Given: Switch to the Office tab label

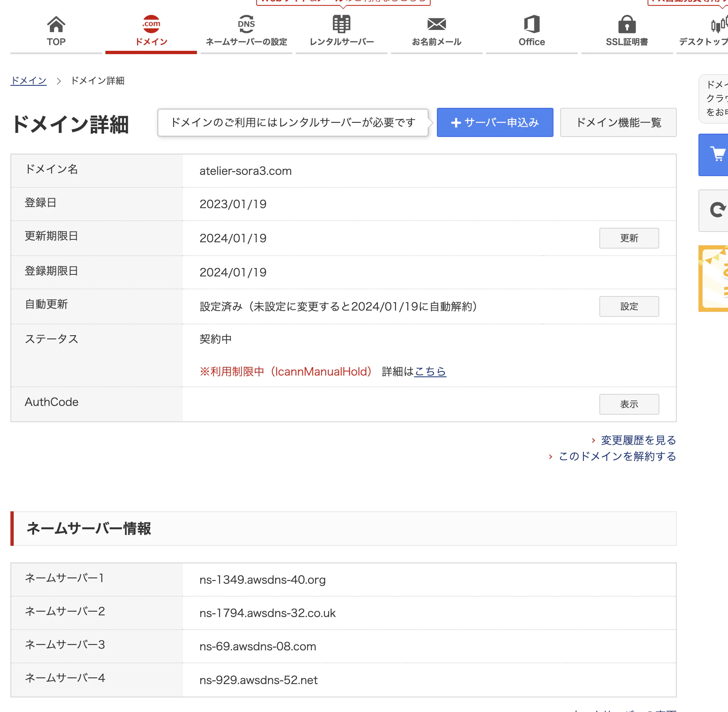Looking at the screenshot, I should click(532, 42).
